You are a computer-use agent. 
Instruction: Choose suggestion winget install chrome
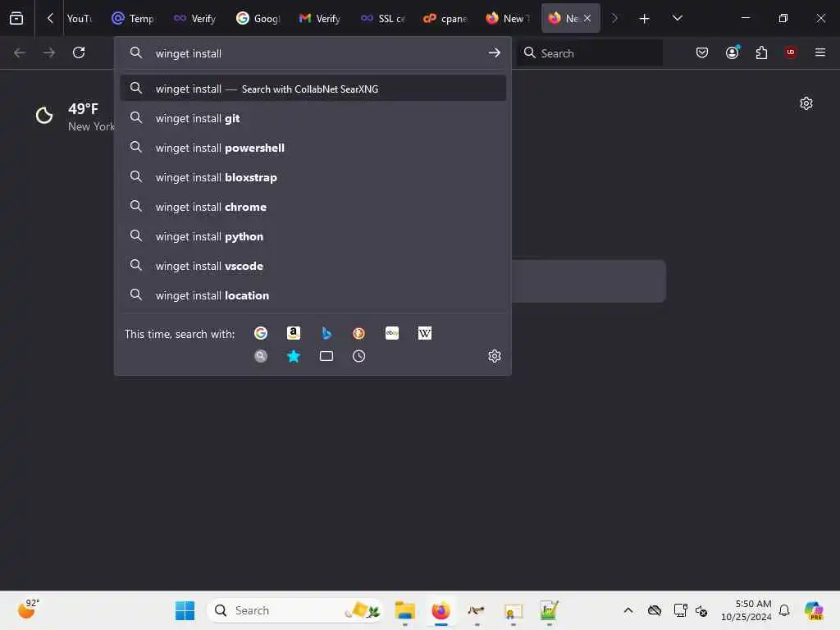[313, 207]
